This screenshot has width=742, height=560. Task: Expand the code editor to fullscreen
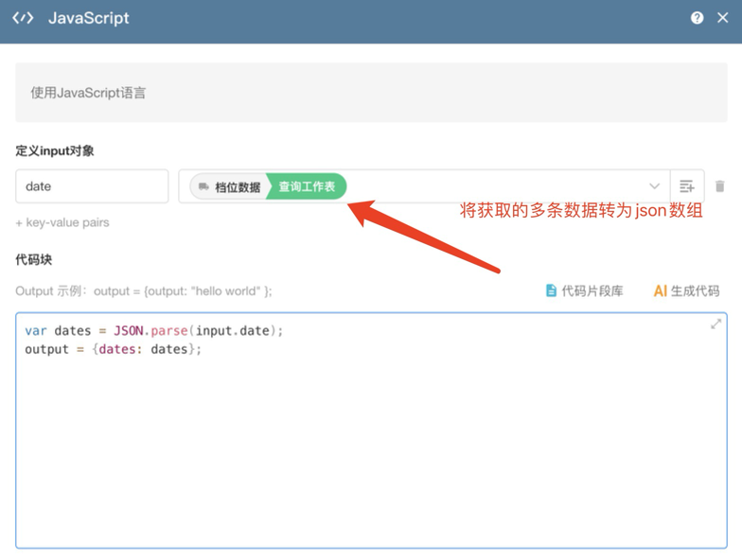716,324
